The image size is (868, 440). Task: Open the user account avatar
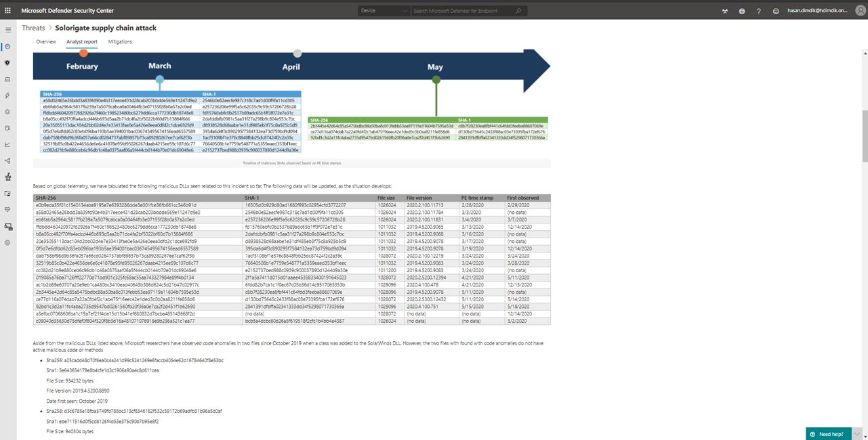(x=859, y=11)
